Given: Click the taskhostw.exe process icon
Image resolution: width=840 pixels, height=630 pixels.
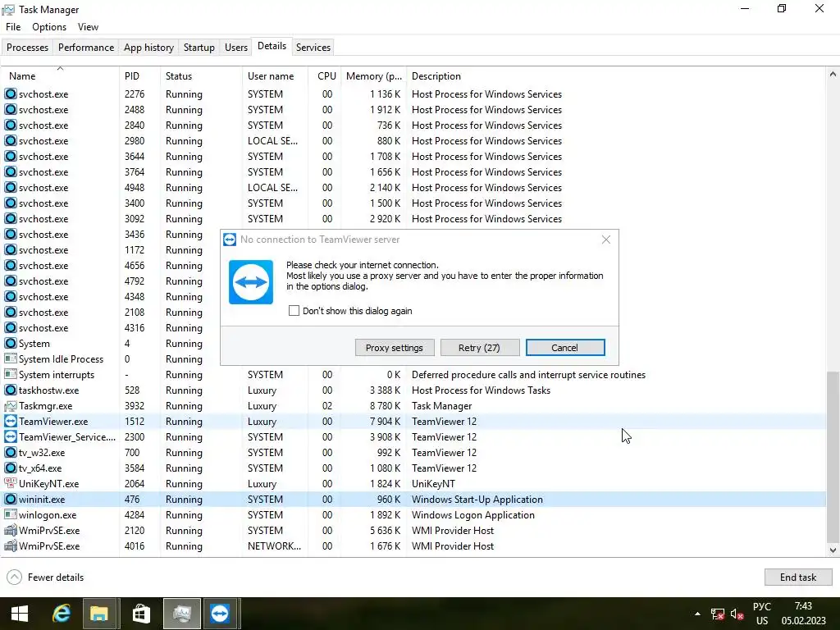Looking at the screenshot, I should pyautogui.click(x=10, y=390).
